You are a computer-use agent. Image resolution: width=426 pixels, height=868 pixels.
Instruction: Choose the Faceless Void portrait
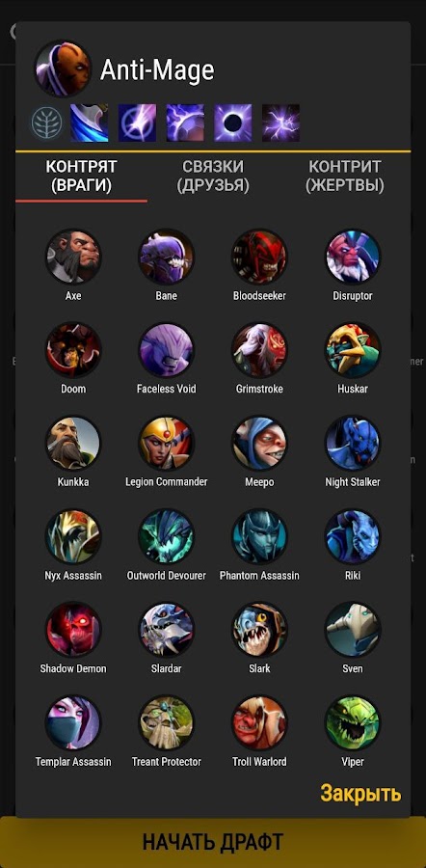[166, 350]
